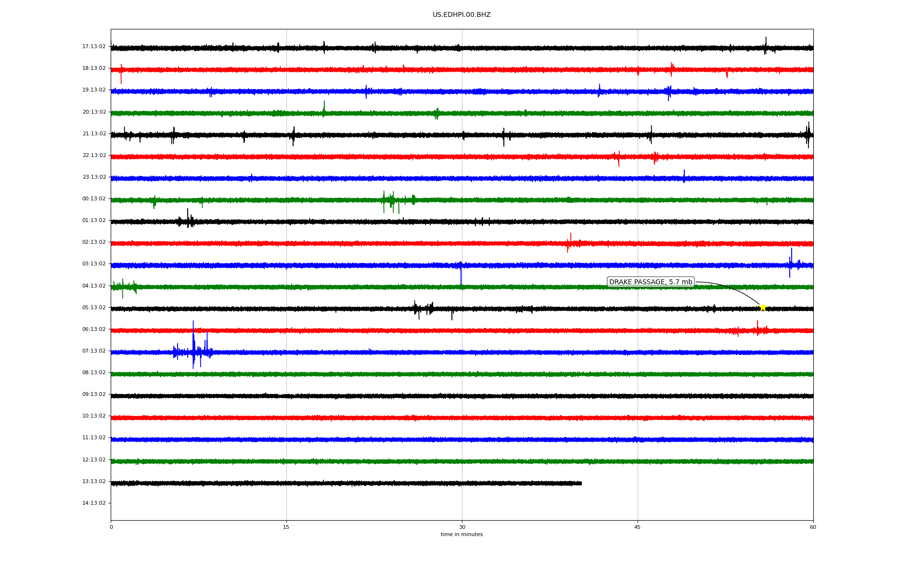Click the red spike at start of 18:13:02 trace

pyautogui.click(x=121, y=74)
